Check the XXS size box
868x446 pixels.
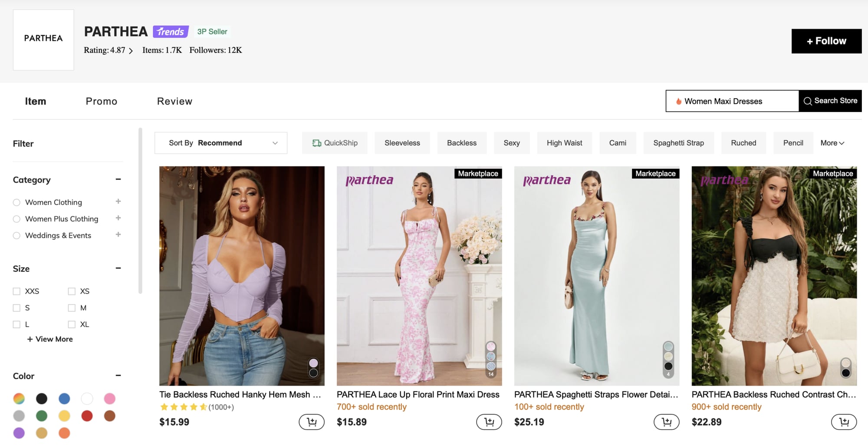[x=16, y=291]
